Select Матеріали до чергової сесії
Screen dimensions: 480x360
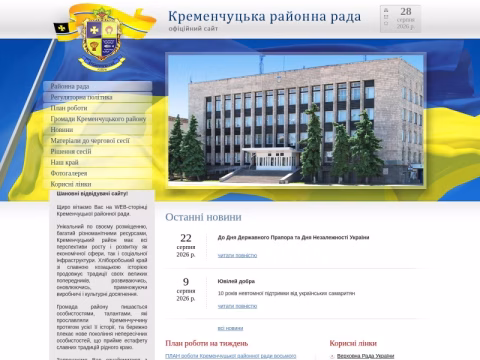pyautogui.click(x=98, y=141)
